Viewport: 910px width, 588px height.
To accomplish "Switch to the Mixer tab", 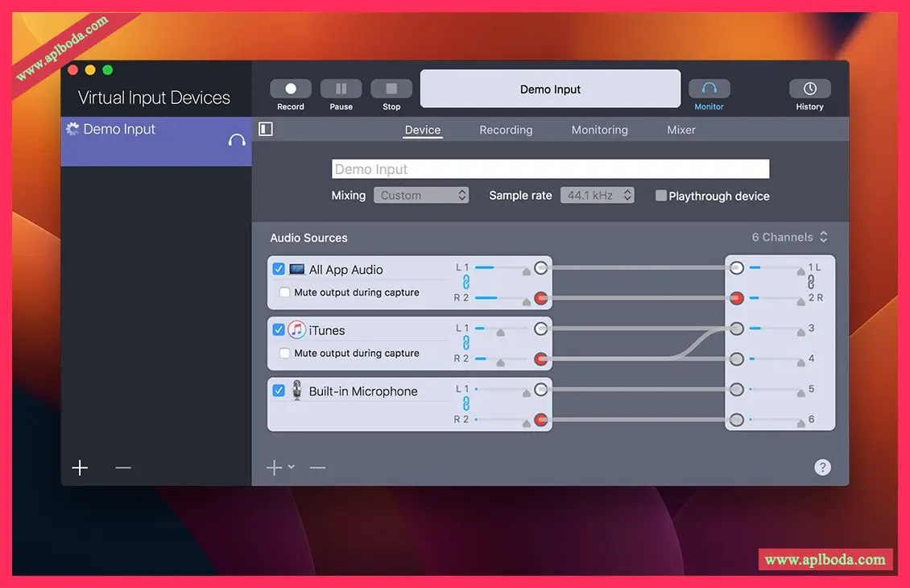I will pyautogui.click(x=681, y=130).
